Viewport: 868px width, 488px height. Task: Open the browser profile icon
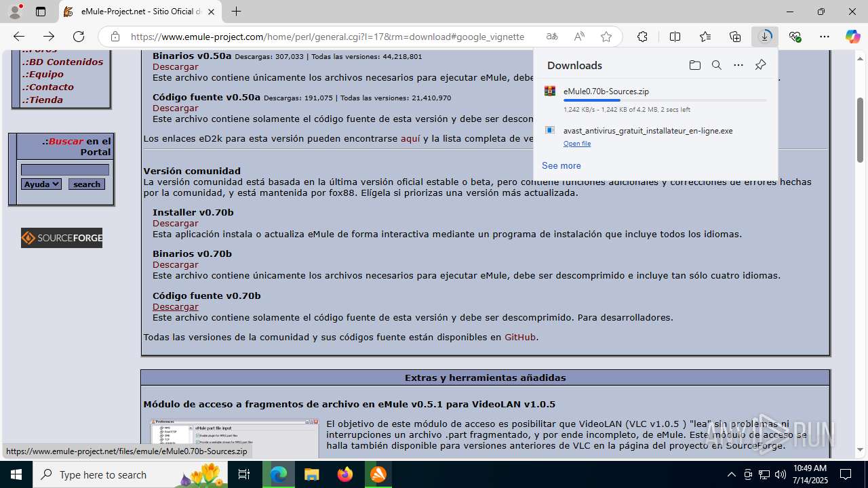[15, 12]
